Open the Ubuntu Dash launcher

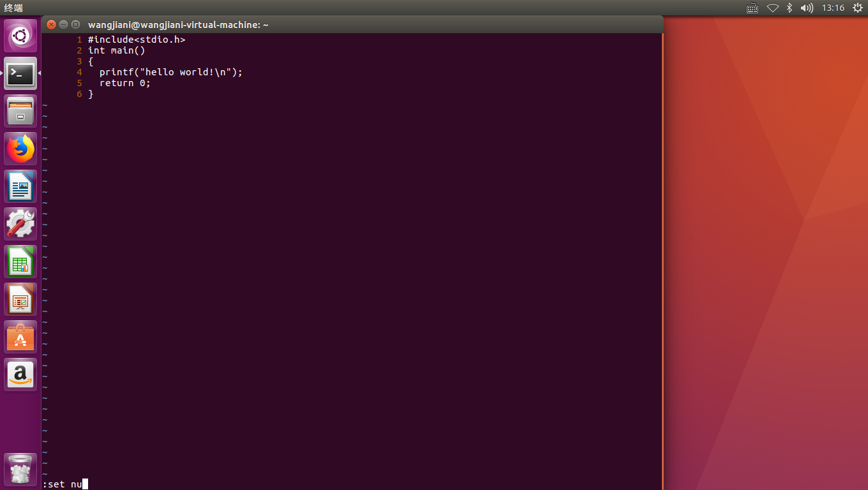pos(20,36)
